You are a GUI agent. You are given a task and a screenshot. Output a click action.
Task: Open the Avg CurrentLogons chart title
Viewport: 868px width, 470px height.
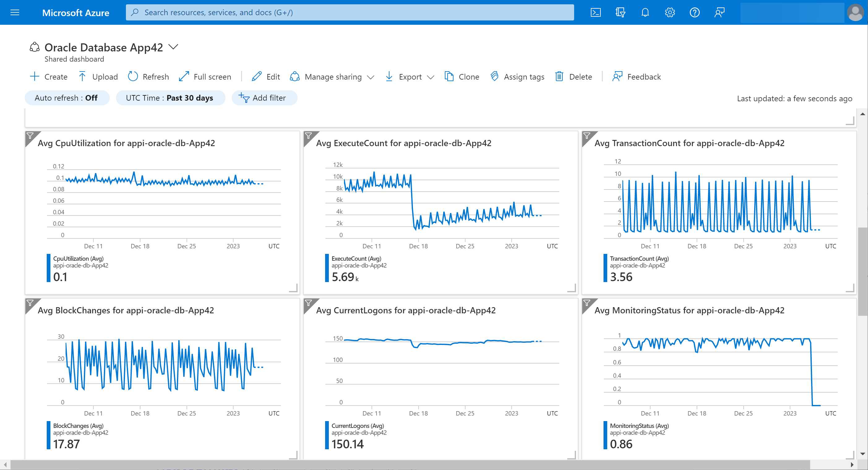(406, 310)
